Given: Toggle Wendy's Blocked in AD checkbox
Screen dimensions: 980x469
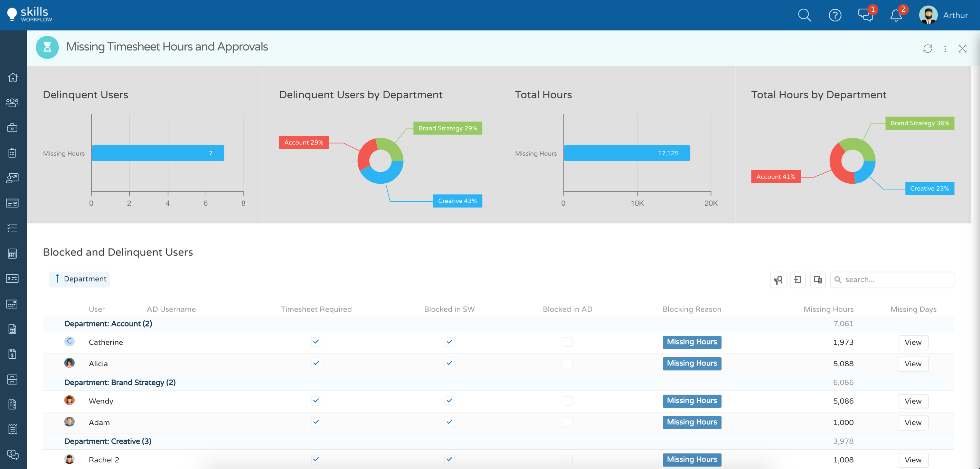Looking at the screenshot, I should (568, 401).
